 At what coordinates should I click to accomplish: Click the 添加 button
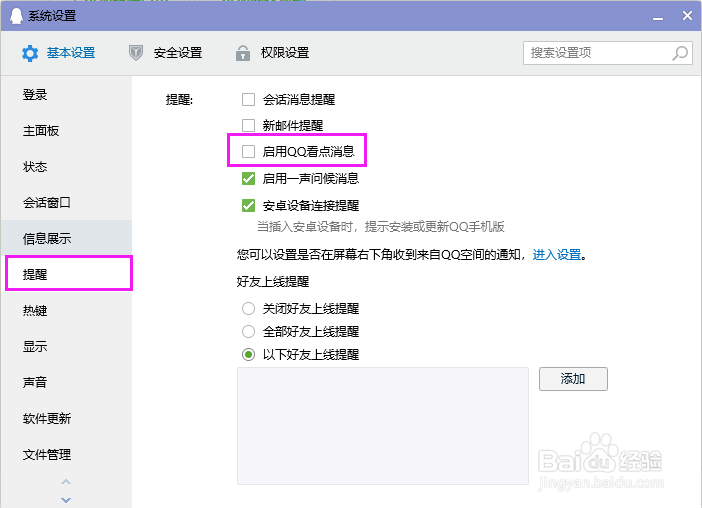pyautogui.click(x=573, y=379)
